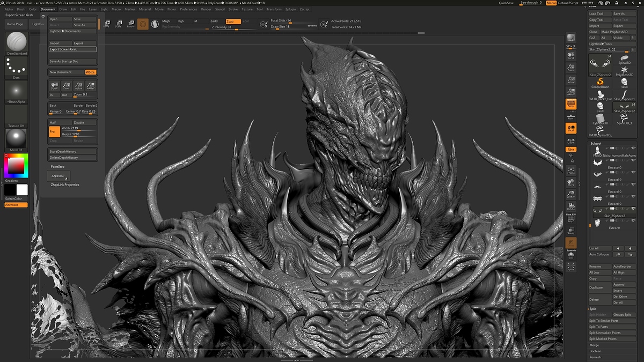Expand the Boolean section

click(x=596, y=351)
